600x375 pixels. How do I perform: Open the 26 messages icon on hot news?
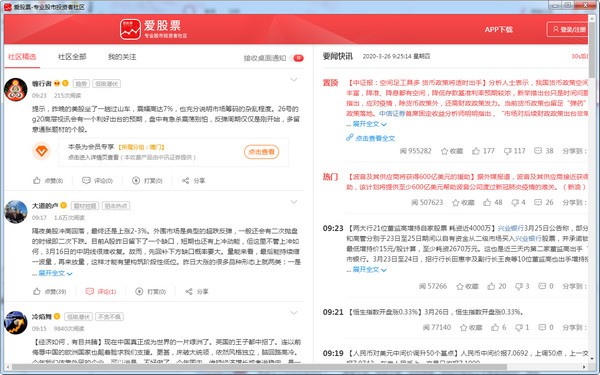544,202
